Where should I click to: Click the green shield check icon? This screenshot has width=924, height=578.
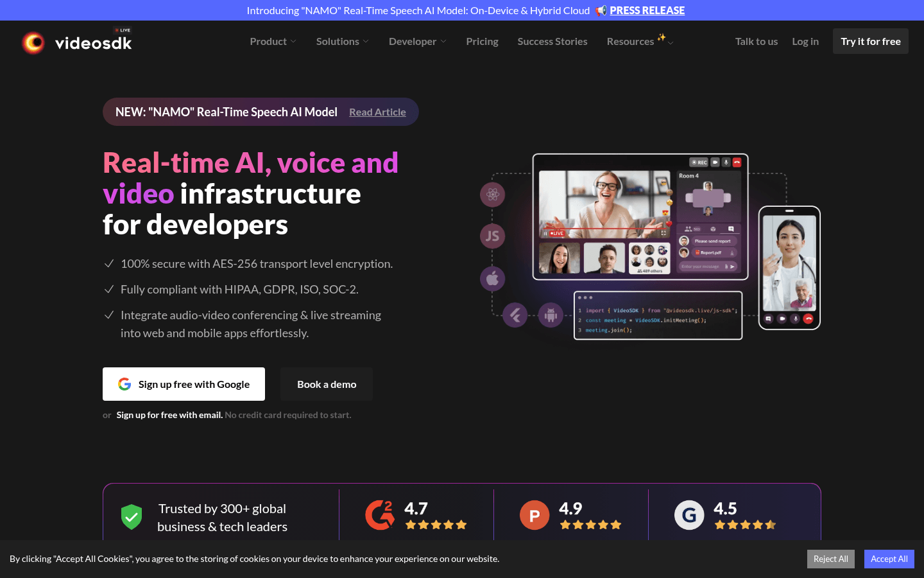(x=132, y=517)
